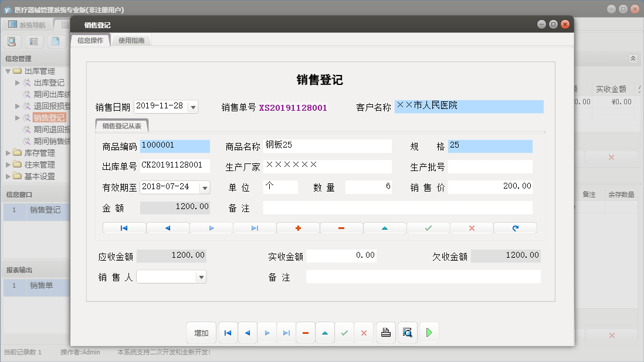
Task: Select the 销售登记从表 tab
Action: pos(121,125)
